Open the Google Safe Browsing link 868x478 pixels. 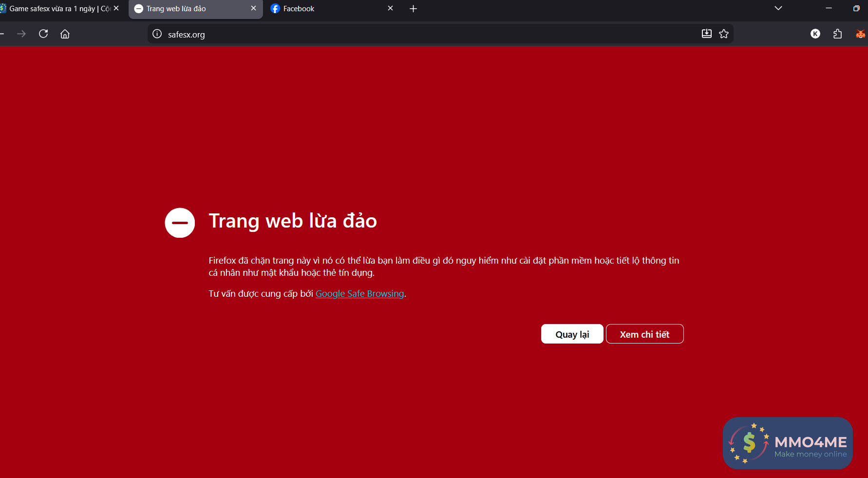360,294
